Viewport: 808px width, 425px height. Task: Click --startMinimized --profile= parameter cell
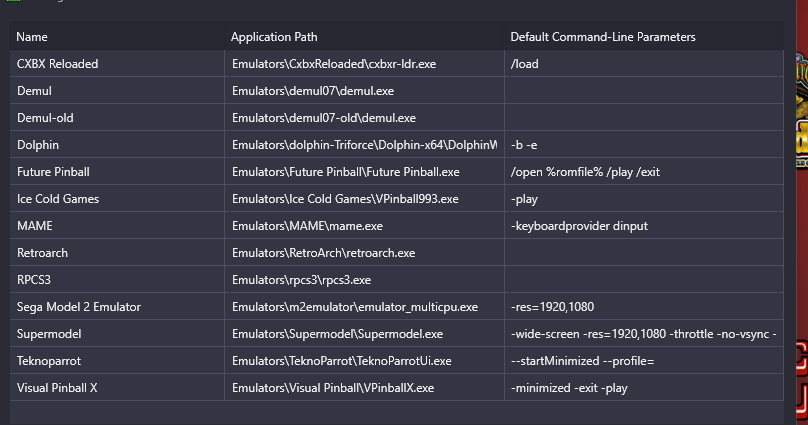point(644,361)
